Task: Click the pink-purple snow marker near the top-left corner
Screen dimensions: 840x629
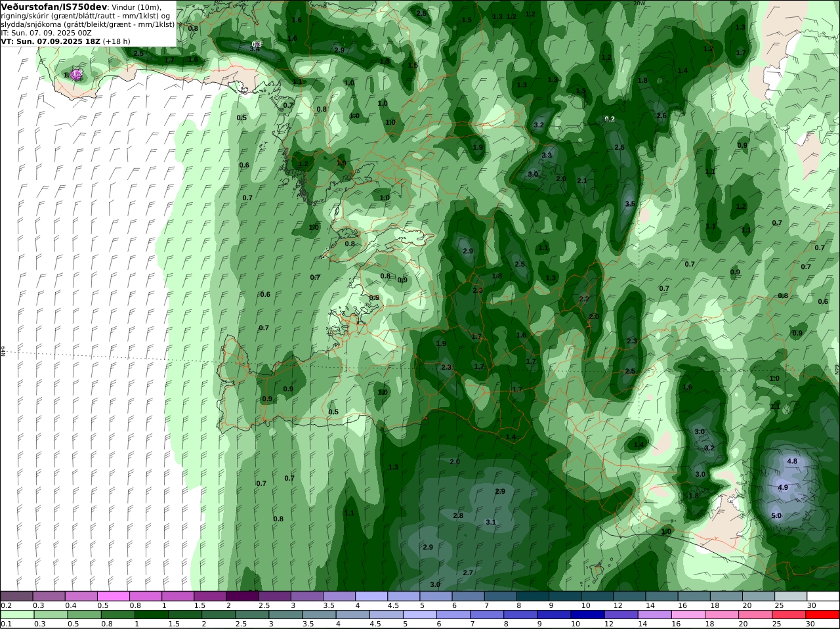Action: pyautogui.click(x=77, y=75)
